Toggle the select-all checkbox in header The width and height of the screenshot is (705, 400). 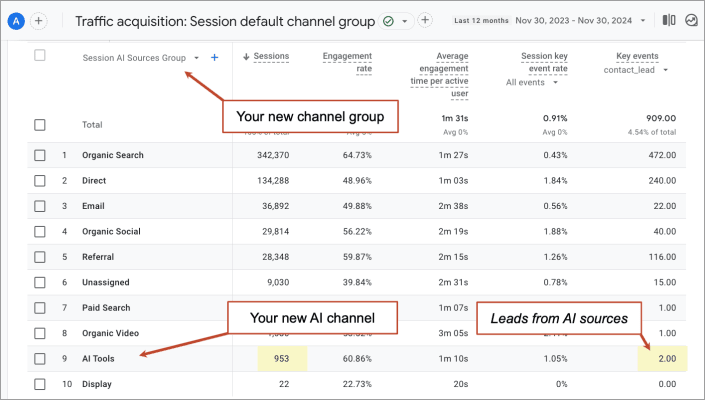[x=40, y=56]
